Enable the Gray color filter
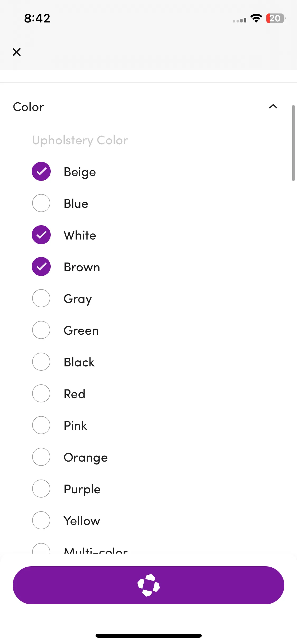This screenshot has height=644, width=297. [41, 298]
